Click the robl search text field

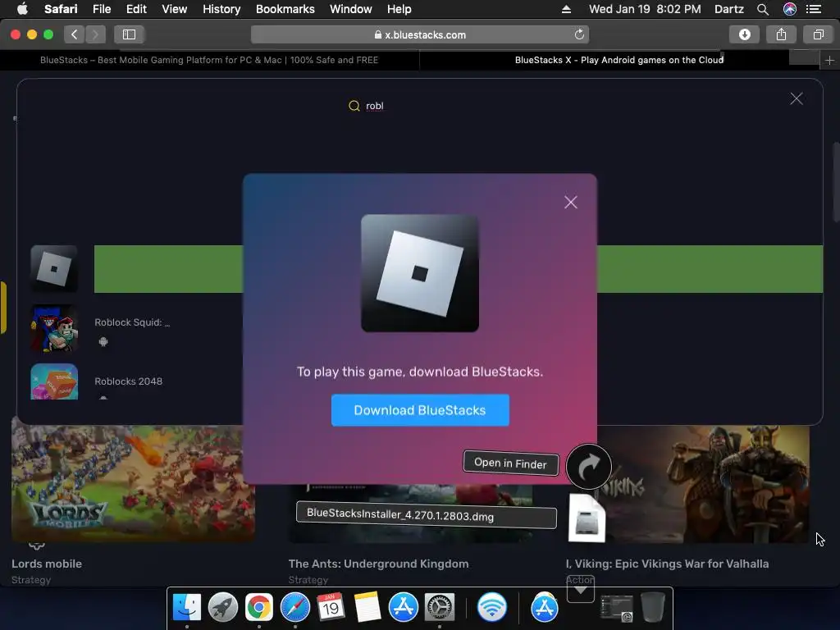374,106
